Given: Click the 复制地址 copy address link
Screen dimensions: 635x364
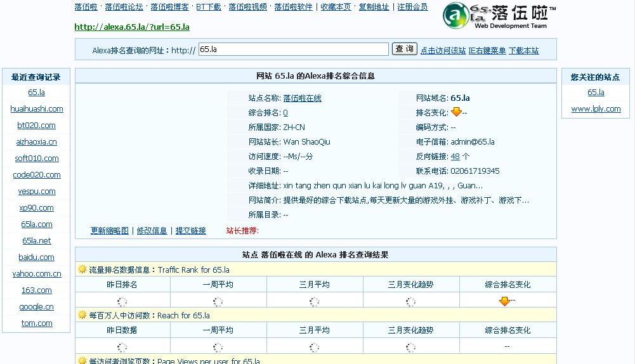Looking at the screenshot, I should [374, 7].
